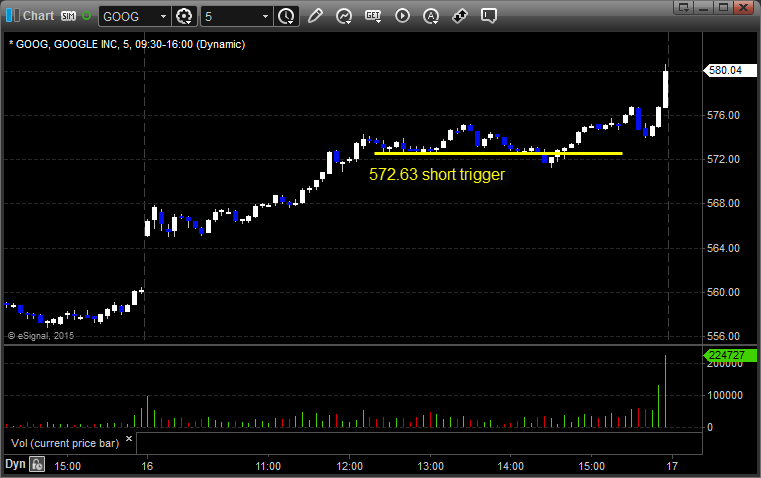Click the 17 date label on time axis
The image size is (761, 478).
tap(672, 466)
